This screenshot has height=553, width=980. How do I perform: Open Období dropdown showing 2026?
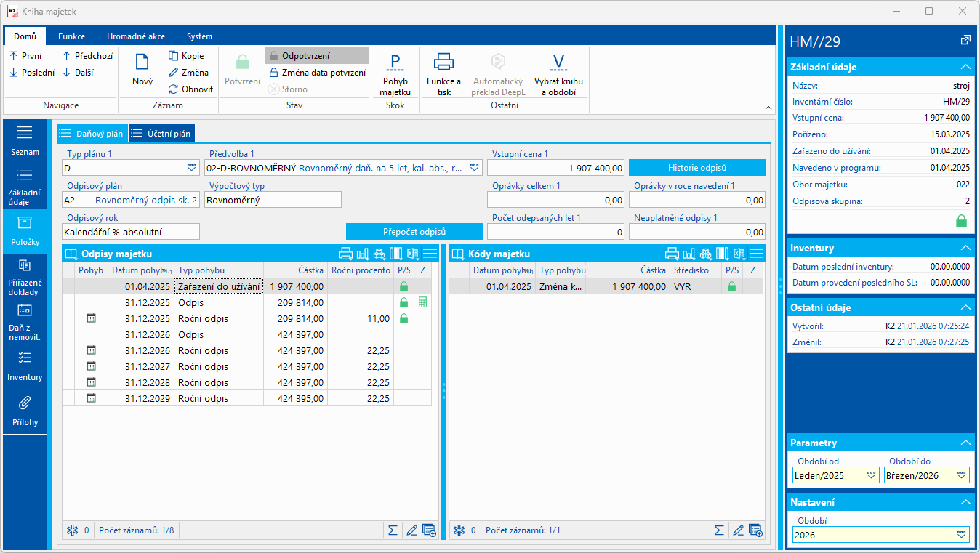tap(962, 535)
